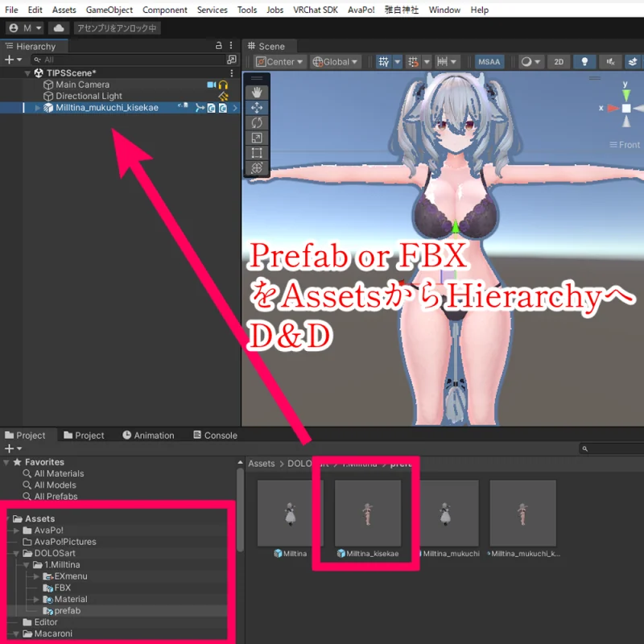Click the snap increment icon
Viewport: 644px width, 644px height.
click(413, 62)
